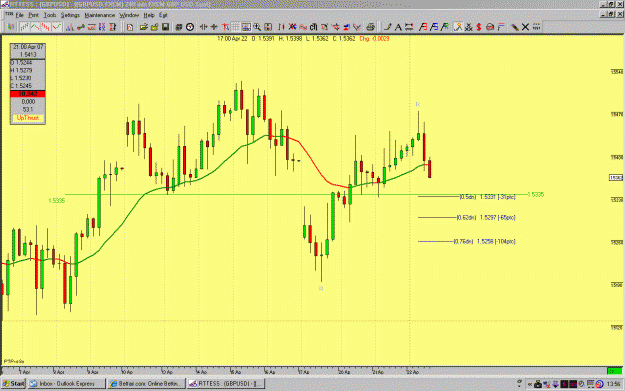Click the Start button on the taskbar
The width and height of the screenshot is (625, 391).
click(x=14, y=383)
